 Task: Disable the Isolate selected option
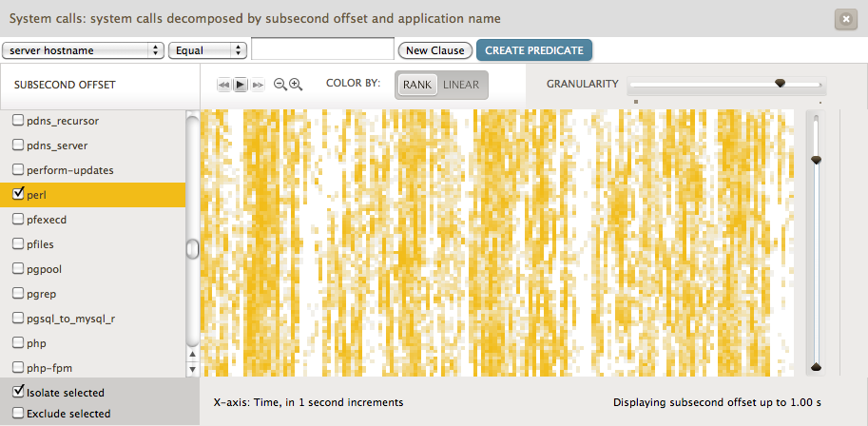point(18,392)
